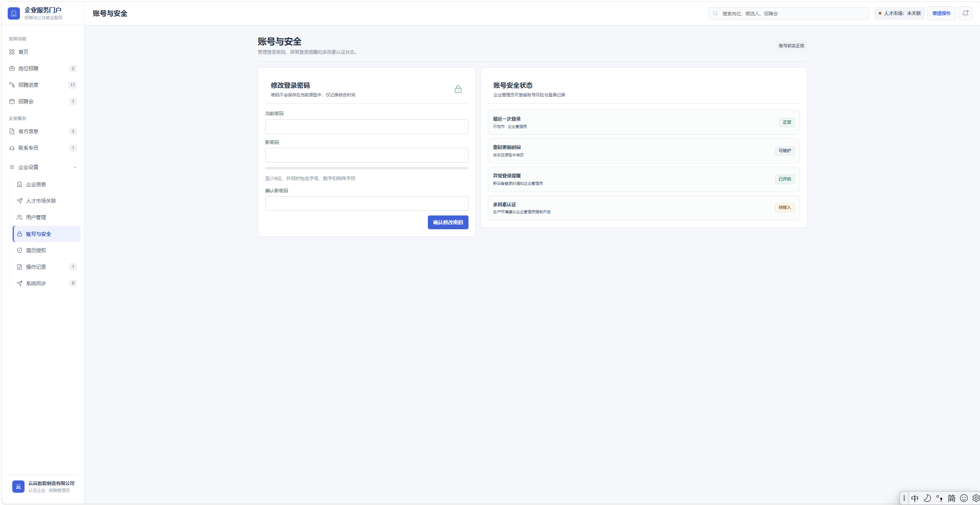Click the 云 company avatar
Viewport: 980px width, 505px height.
click(18, 487)
